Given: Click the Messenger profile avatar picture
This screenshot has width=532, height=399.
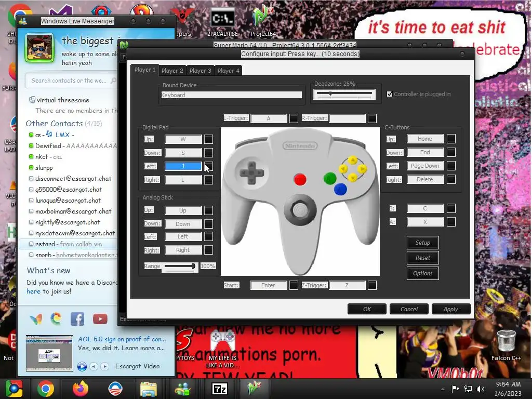Looking at the screenshot, I should pyautogui.click(x=39, y=48).
